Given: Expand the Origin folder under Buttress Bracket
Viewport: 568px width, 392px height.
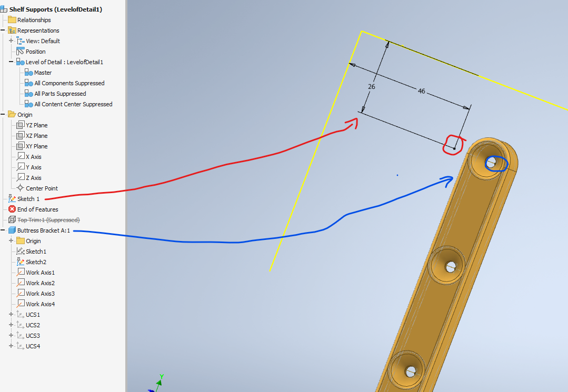Looking at the screenshot, I should point(11,240).
